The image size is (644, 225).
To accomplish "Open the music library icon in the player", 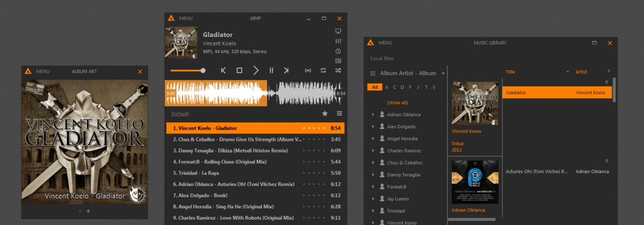I will 338,61.
